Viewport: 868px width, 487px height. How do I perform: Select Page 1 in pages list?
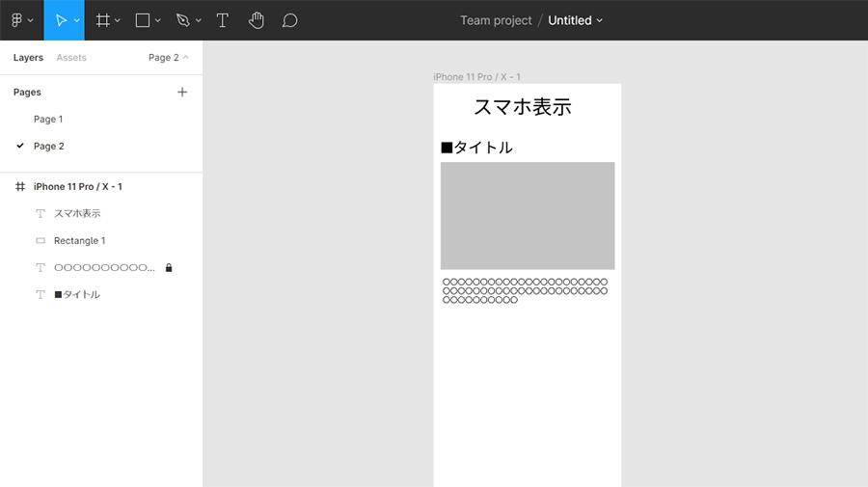click(48, 119)
